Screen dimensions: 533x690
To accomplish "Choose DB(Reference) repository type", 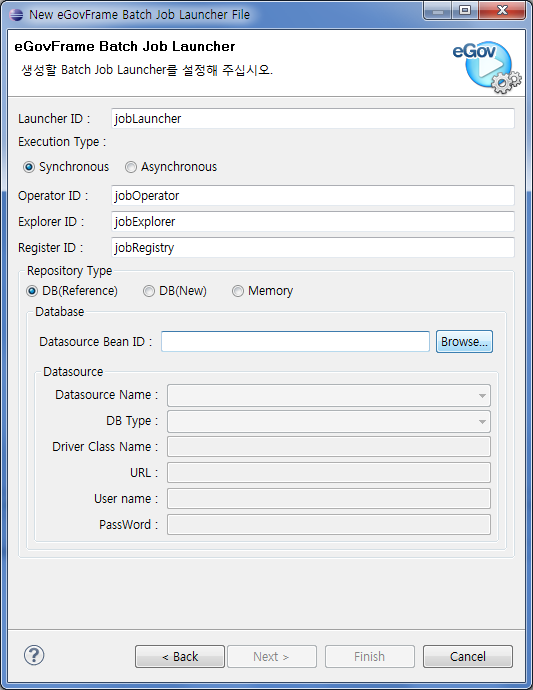I will (72, 291).
